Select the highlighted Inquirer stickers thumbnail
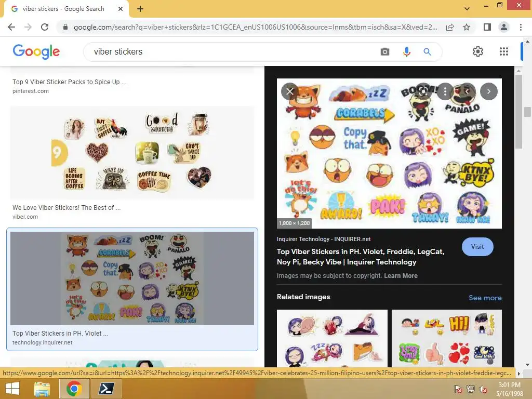Image resolution: width=532 pixels, height=399 pixels. tap(132, 278)
